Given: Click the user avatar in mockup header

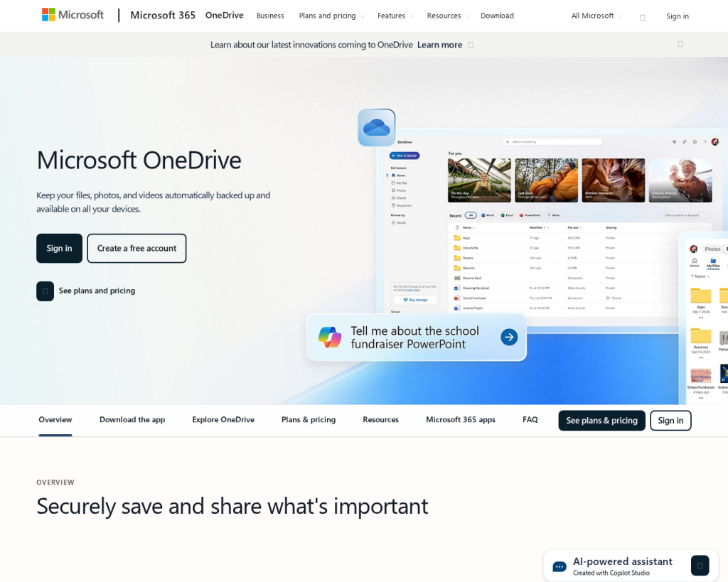Looking at the screenshot, I should coord(715,141).
